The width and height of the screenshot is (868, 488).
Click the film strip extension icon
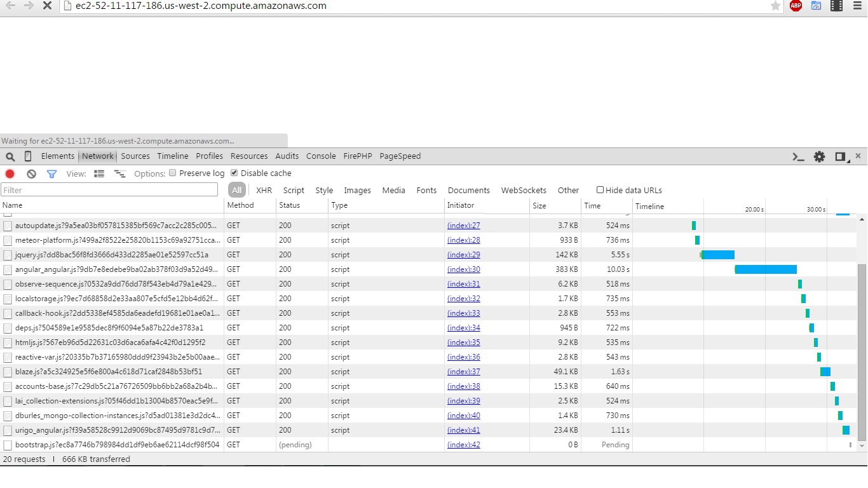pos(836,6)
